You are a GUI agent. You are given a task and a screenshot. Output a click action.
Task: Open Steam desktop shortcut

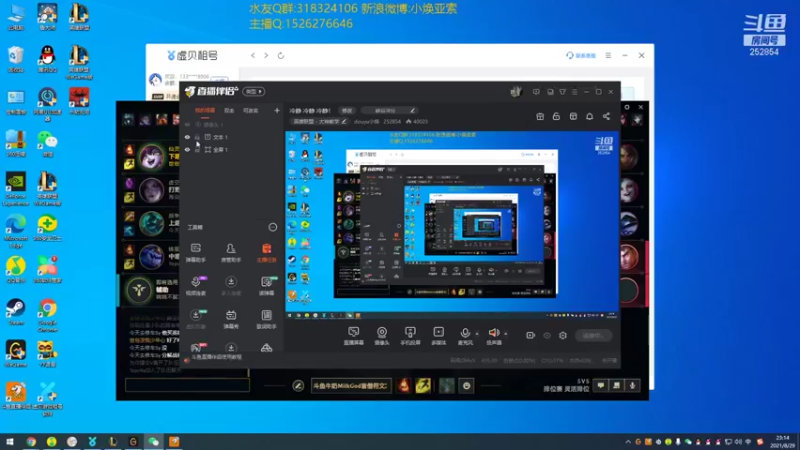coord(15,312)
